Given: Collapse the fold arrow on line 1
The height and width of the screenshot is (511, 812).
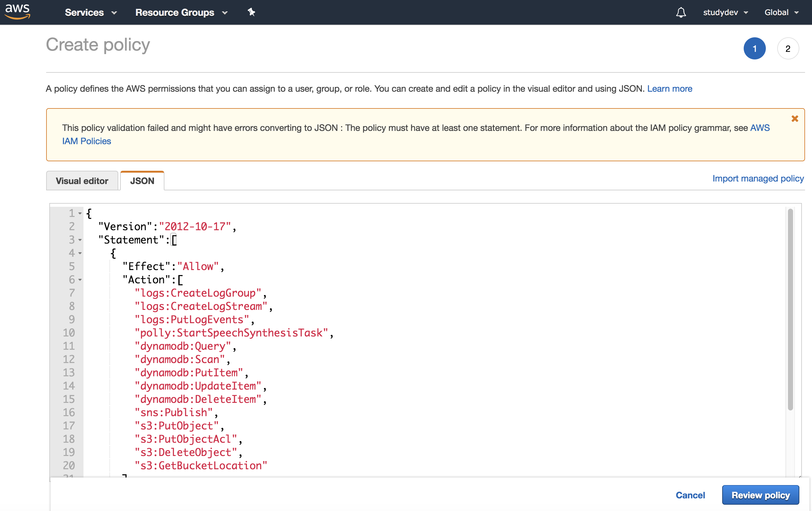Looking at the screenshot, I should [x=80, y=213].
